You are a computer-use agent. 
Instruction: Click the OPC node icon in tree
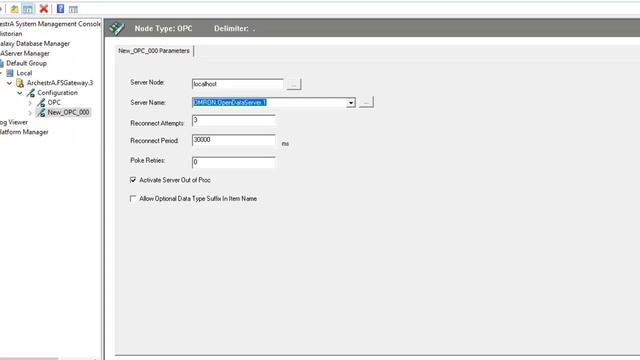coord(41,103)
